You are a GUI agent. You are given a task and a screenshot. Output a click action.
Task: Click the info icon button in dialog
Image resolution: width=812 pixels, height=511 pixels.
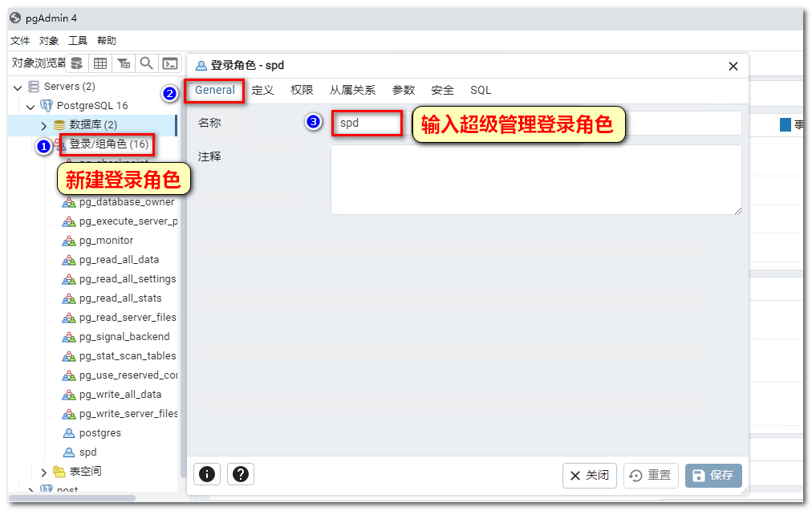(207, 474)
